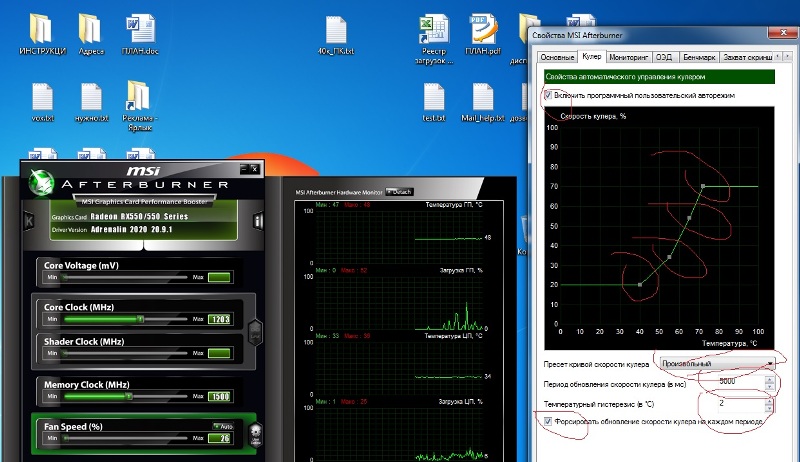Click the Core Voltage value box
Image resolution: width=800 pixels, height=462 pixels.
(x=220, y=277)
